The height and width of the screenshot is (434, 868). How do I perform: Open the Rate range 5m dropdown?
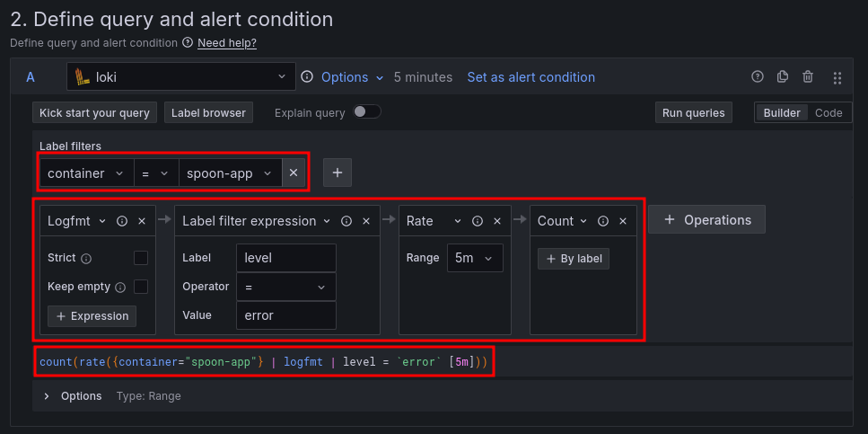(x=474, y=258)
